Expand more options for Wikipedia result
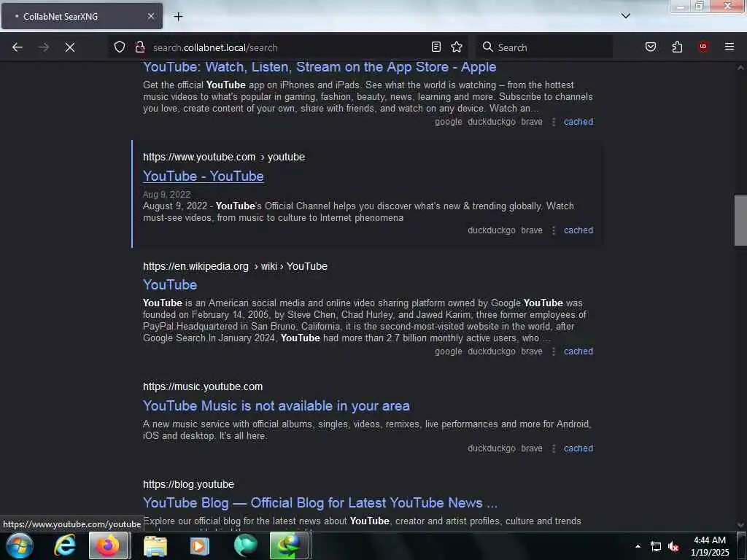 pos(554,351)
